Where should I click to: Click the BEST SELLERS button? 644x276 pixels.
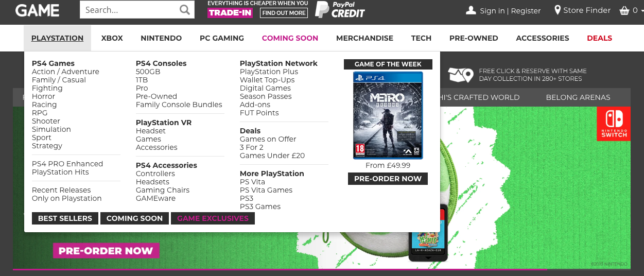[x=65, y=218]
